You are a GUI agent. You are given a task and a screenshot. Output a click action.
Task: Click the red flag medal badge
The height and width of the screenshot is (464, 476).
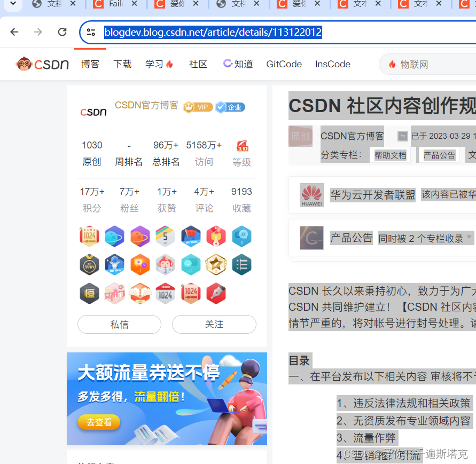pos(191,236)
